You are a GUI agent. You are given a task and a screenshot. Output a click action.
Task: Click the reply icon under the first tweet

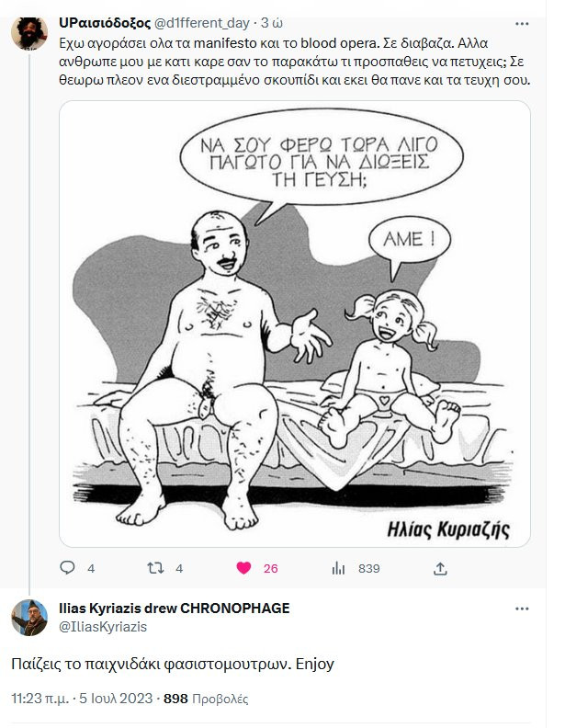coord(67,568)
